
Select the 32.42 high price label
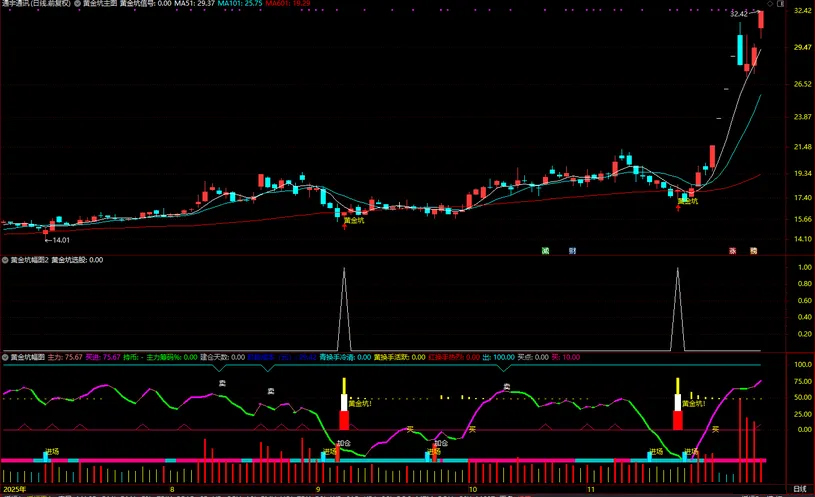coord(740,14)
